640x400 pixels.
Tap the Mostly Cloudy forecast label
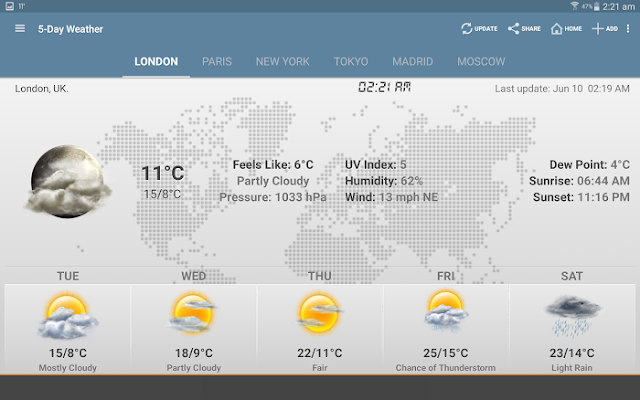point(68,368)
